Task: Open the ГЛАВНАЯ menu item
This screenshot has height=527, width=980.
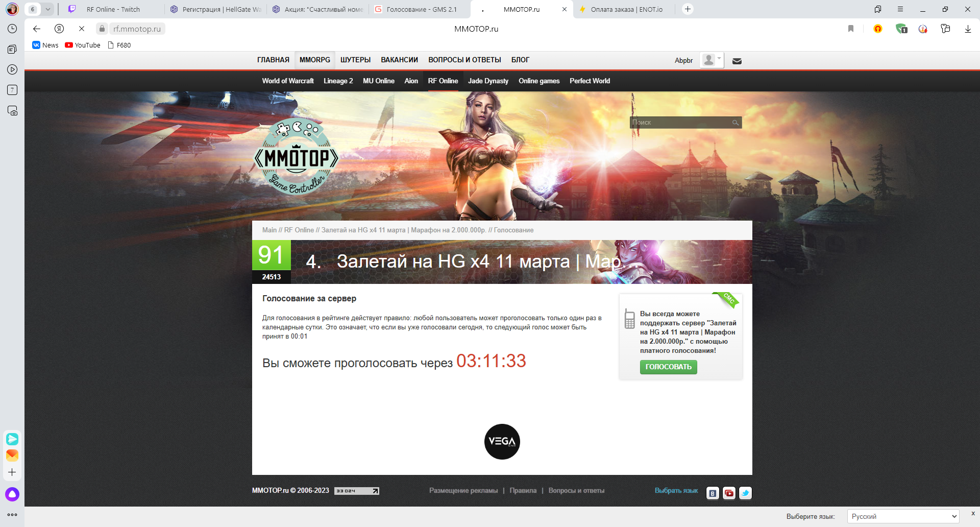Action: (273, 60)
